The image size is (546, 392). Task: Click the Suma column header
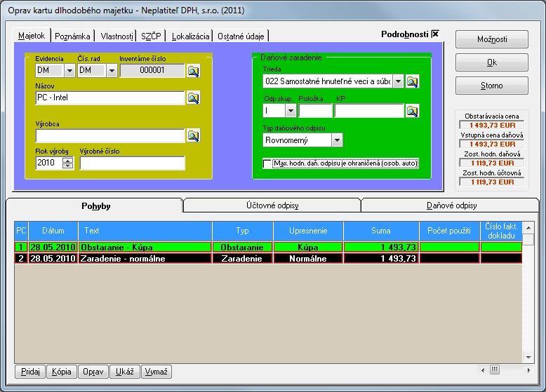(x=381, y=231)
